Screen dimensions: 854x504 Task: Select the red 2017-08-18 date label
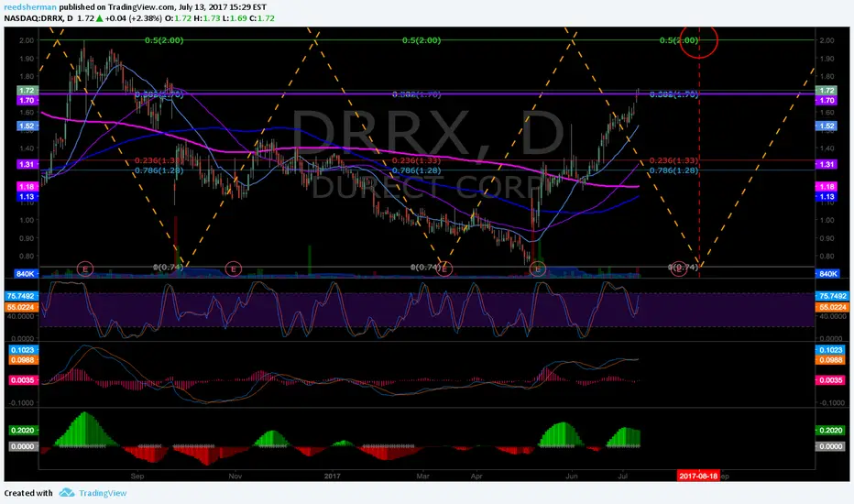[x=698, y=476]
